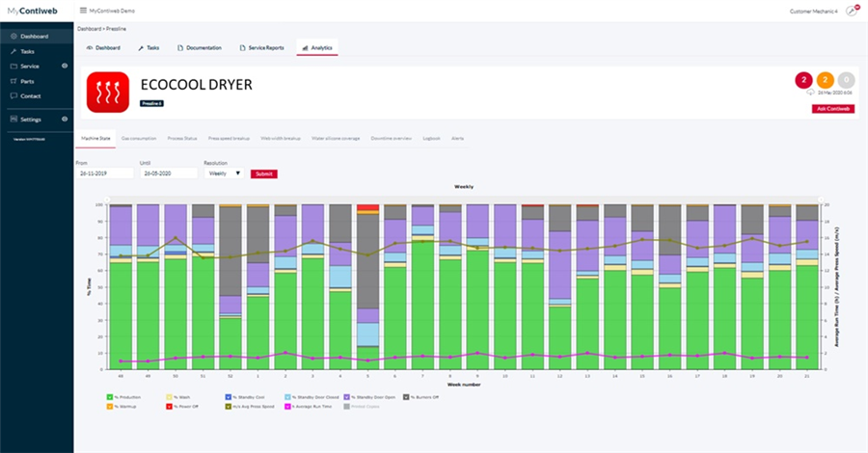
Task: Toggle the % Burners Off legend checkbox
Action: click(x=406, y=397)
